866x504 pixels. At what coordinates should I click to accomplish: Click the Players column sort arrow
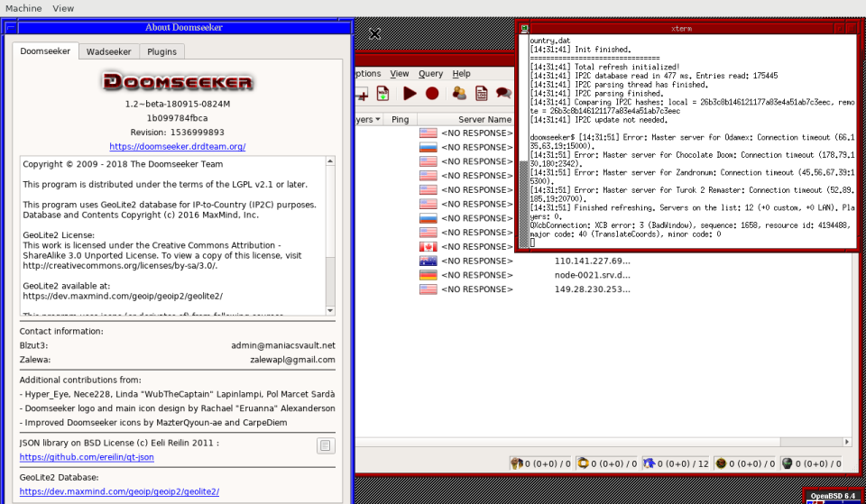pyautogui.click(x=377, y=119)
